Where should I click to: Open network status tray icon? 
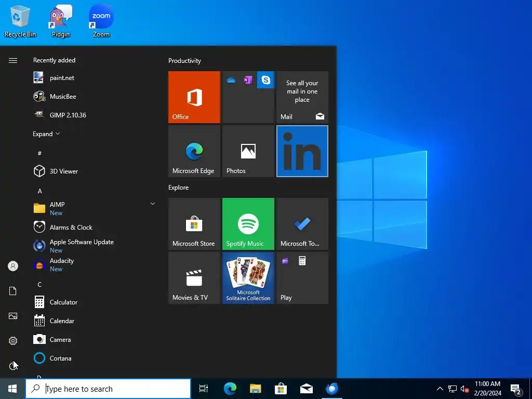(x=453, y=389)
